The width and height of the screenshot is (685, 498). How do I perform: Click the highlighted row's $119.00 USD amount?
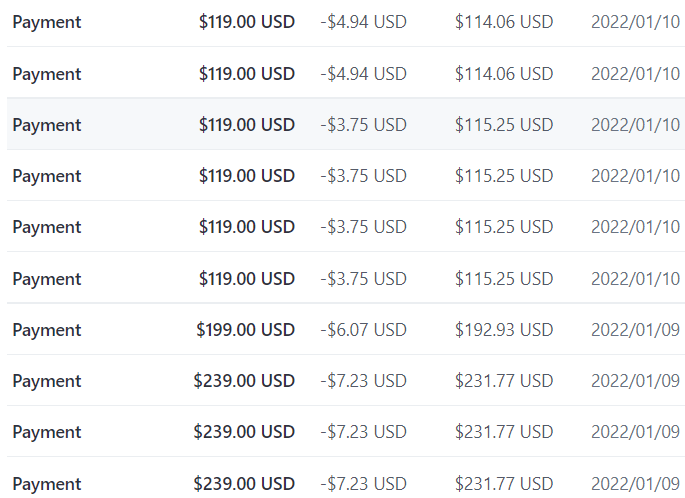pyautogui.click(x=247, y=125)
